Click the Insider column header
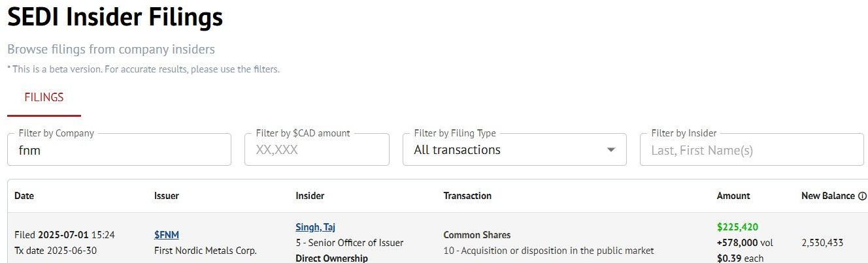The width and height of the screenshot is (868, 263). pyautogui.click(x=310, y=196)
